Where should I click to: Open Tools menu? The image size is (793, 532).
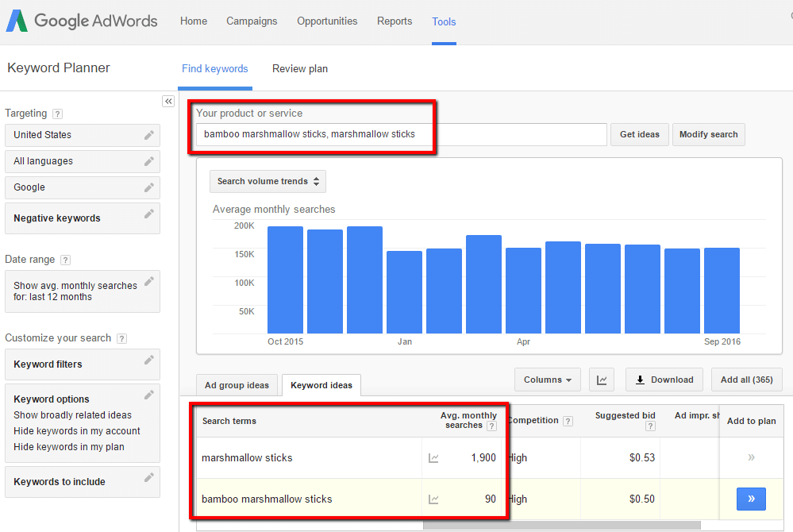coord(444,21)
